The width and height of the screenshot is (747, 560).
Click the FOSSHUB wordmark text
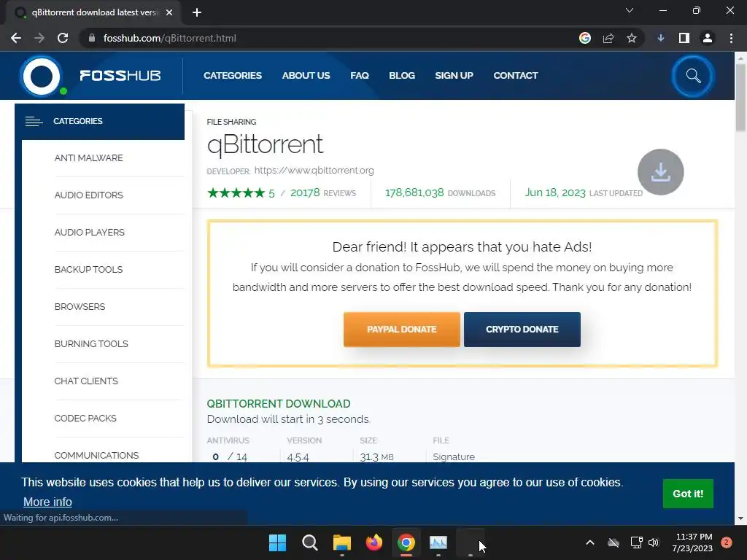click(x=120, y=76)
